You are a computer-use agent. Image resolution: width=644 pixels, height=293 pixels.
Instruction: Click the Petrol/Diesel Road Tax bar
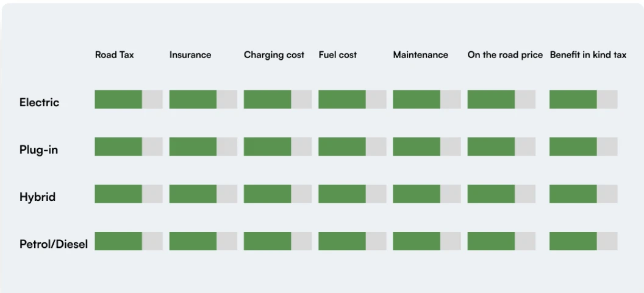(129, 241)
